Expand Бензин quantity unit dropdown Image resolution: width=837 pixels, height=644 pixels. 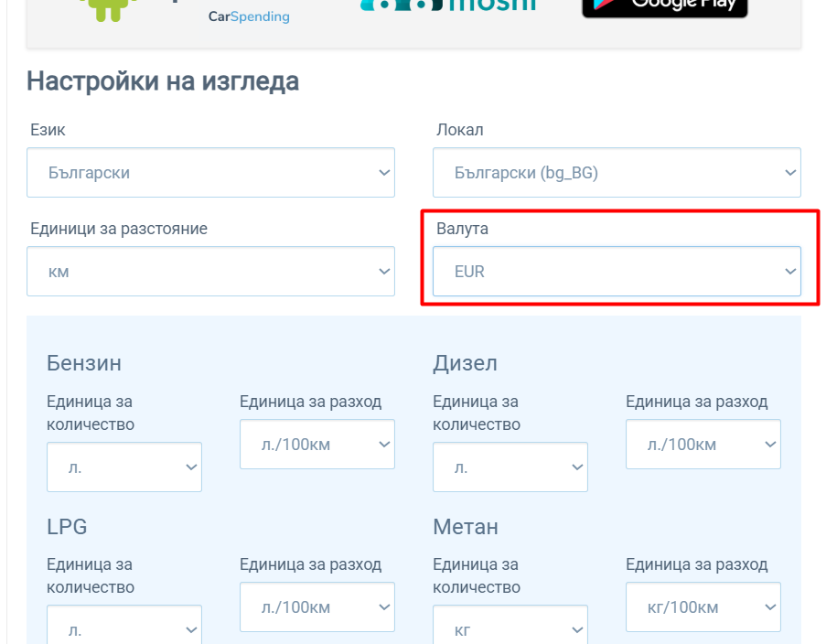click(124, 467)
